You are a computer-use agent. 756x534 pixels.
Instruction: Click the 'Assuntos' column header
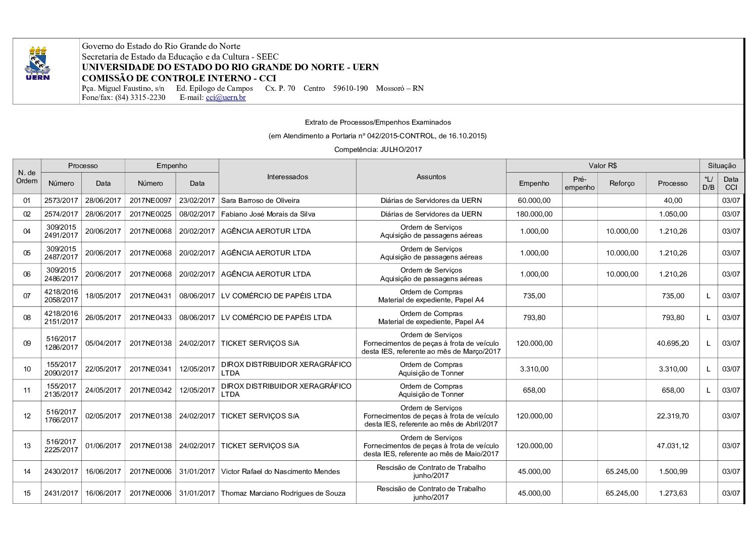(431, 177)
